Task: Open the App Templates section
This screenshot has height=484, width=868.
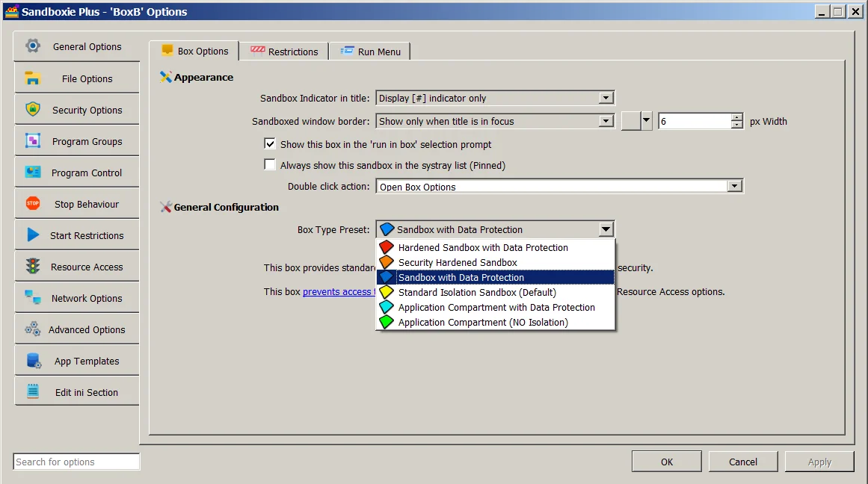Action: coord(77,361)
